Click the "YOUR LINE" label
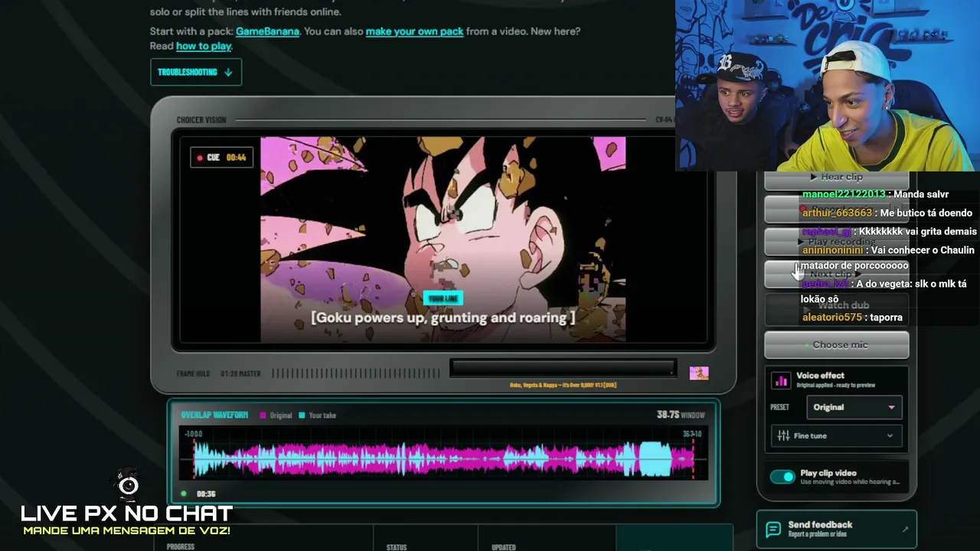The image size is (980, 551). point(443,298)
